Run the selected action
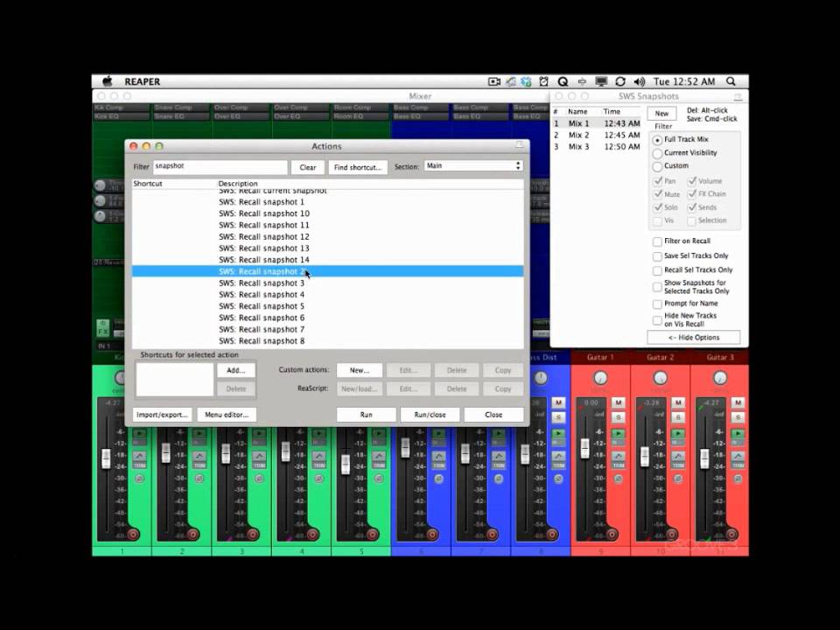The image size is (840, 630). pyautogui.click(x=366, y=415)
